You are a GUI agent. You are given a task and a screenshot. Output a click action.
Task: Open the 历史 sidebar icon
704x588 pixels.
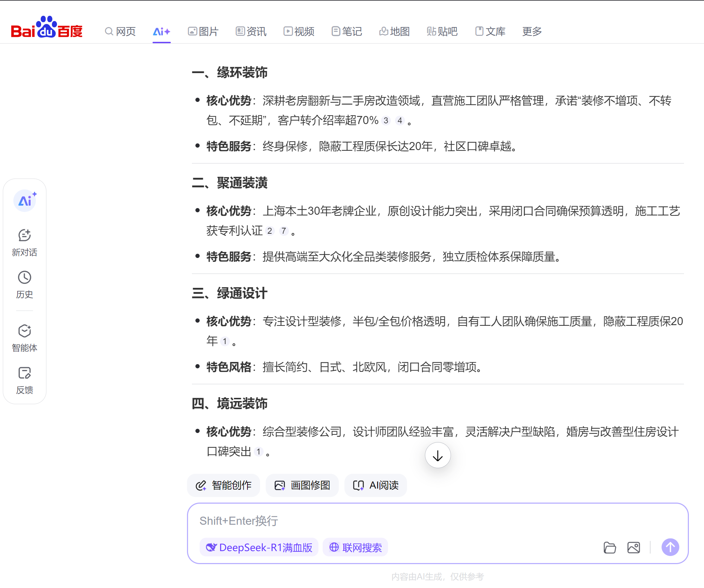25,285
